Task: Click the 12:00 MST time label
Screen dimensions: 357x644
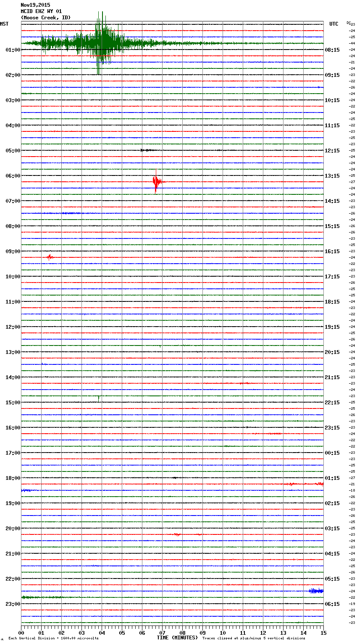Action: (13, 327)
